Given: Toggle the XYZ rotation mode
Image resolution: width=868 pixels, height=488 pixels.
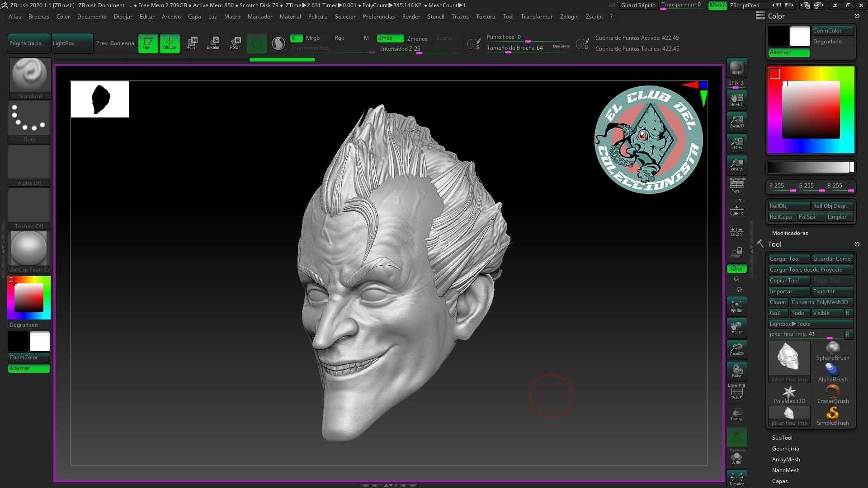Looking at the screenshot, I should [x=736, y=269].
